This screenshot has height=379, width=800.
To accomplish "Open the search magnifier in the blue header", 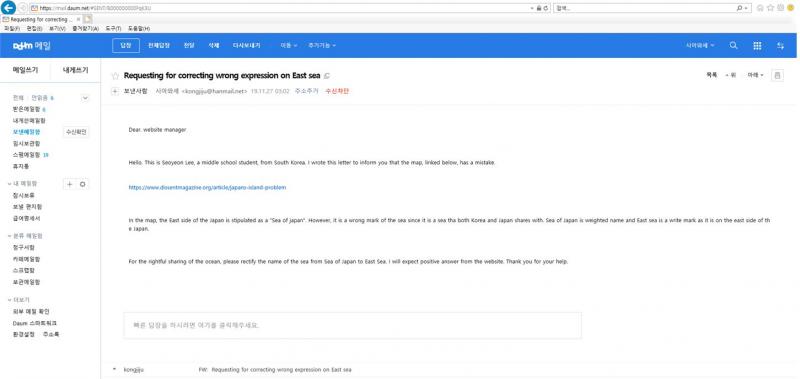I will (733, 45).
